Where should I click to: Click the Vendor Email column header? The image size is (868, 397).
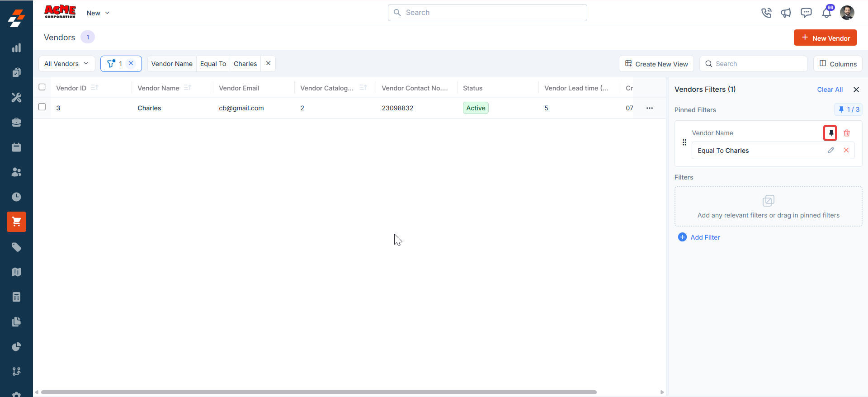[239, 88]
